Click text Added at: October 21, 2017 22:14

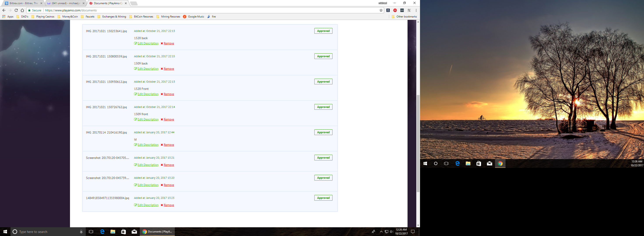[x=154, y=107]
